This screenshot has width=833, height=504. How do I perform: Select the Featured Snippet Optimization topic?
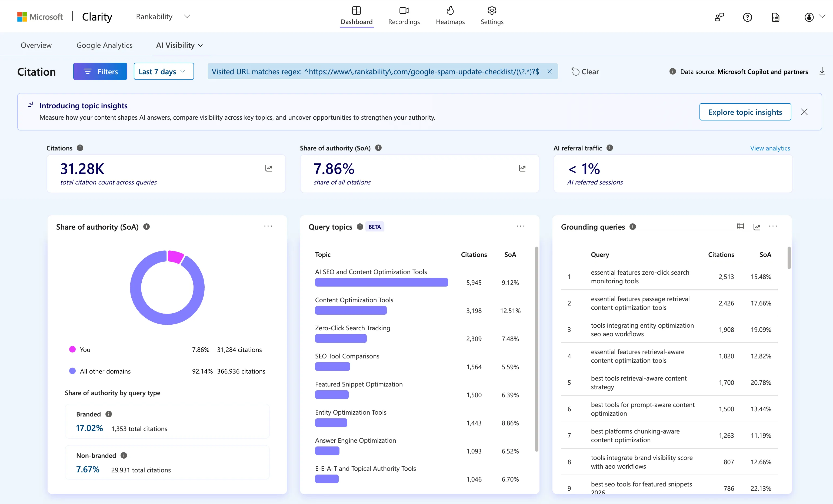click(359, 384)
